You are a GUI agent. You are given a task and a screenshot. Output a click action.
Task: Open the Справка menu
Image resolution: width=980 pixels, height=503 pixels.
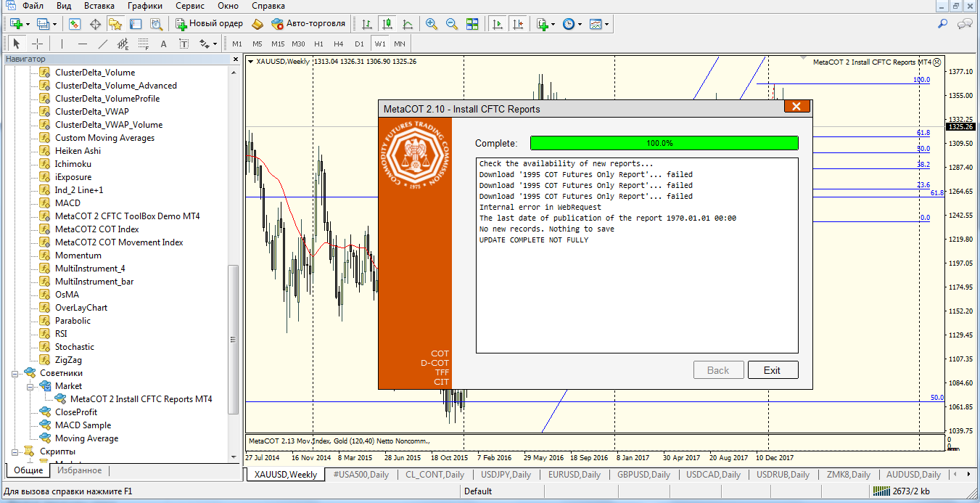click(x=268, y=6)
